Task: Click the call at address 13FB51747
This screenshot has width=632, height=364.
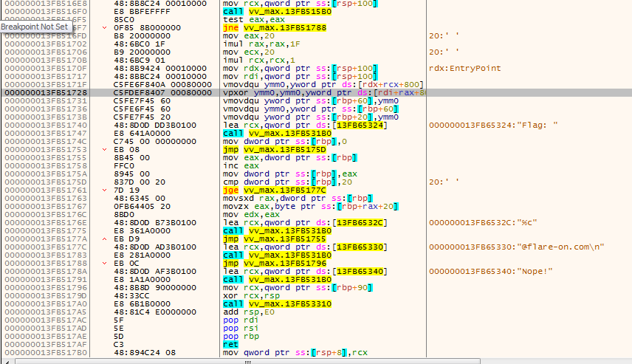Action: (278, 134)
